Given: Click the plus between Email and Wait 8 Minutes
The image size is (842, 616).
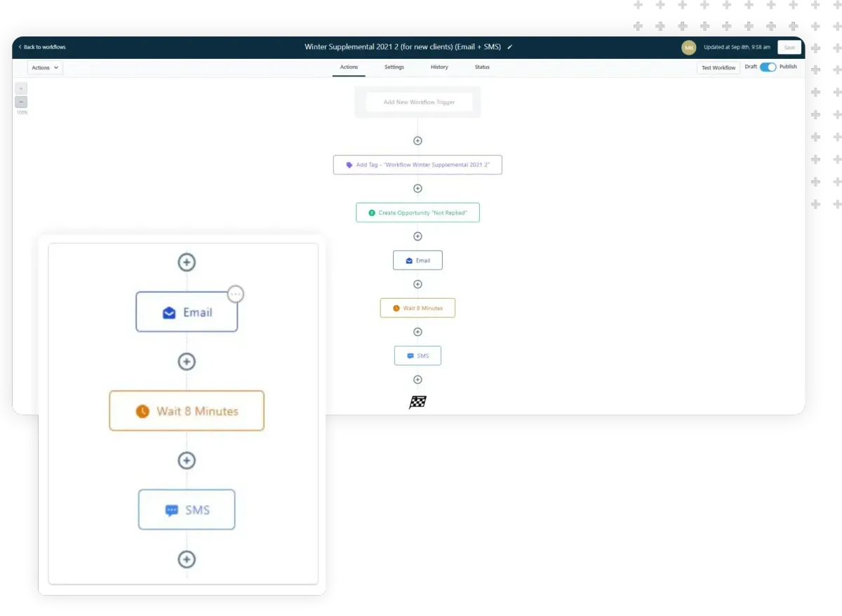Looking at the screenshot, I should [x=417, y=284].
